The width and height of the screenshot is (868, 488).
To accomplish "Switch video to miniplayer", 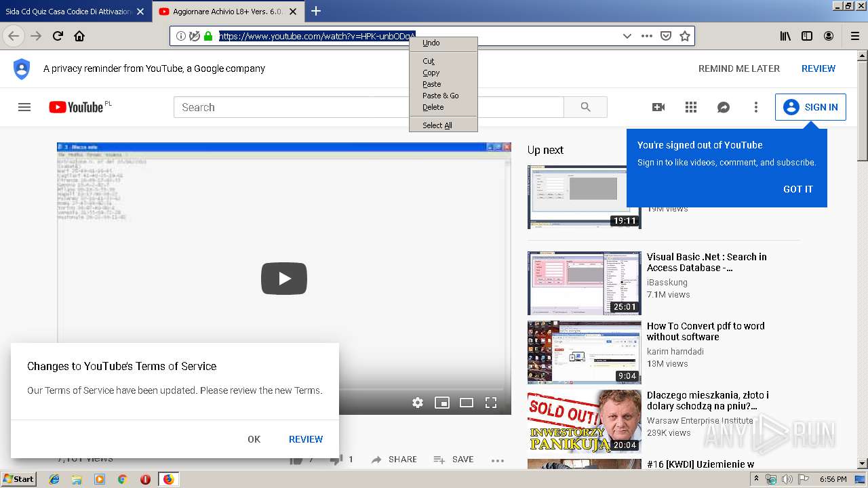I will [x=442, y=403].
